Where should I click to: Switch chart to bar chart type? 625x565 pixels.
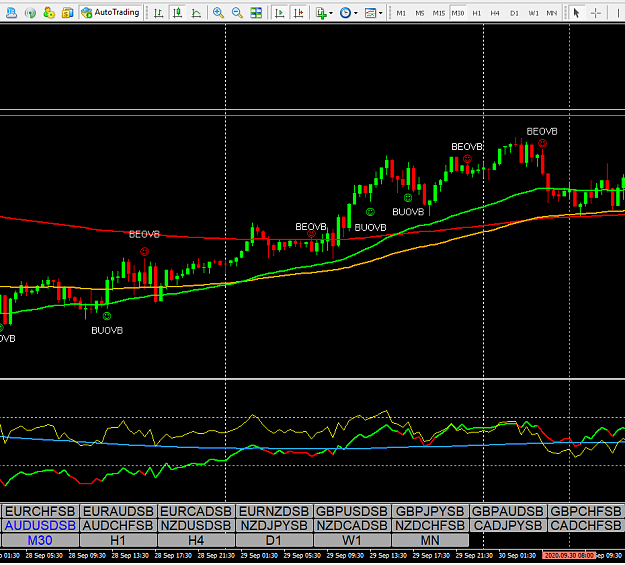159,13
